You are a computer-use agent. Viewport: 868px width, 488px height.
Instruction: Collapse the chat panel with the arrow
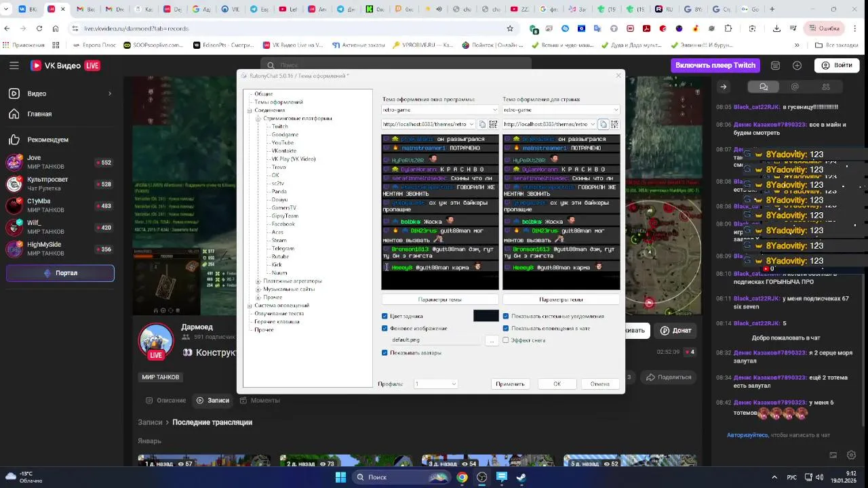pyautogui.click(x=724, y=87)
